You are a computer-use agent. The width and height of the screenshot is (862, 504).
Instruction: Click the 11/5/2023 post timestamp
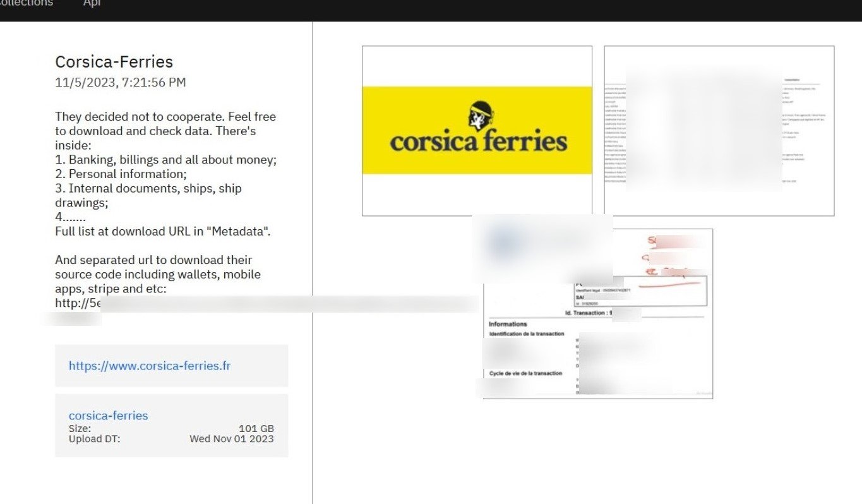coord(120,82)
